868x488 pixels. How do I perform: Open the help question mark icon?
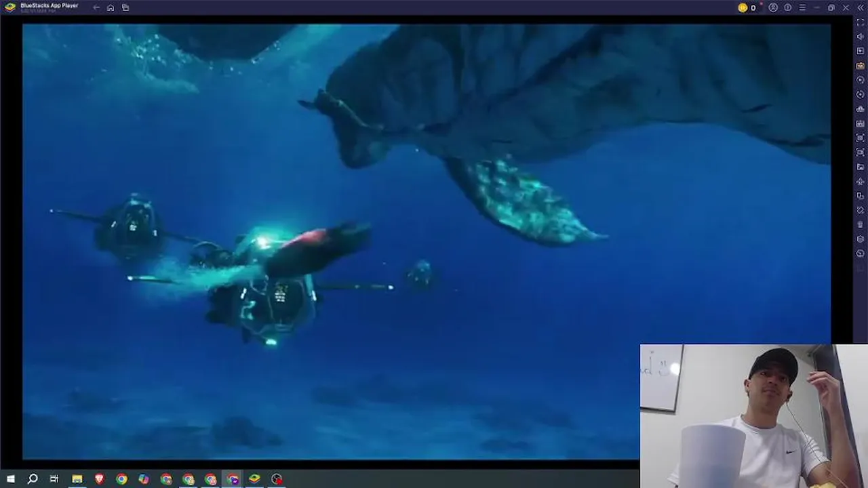coord(788,7)
